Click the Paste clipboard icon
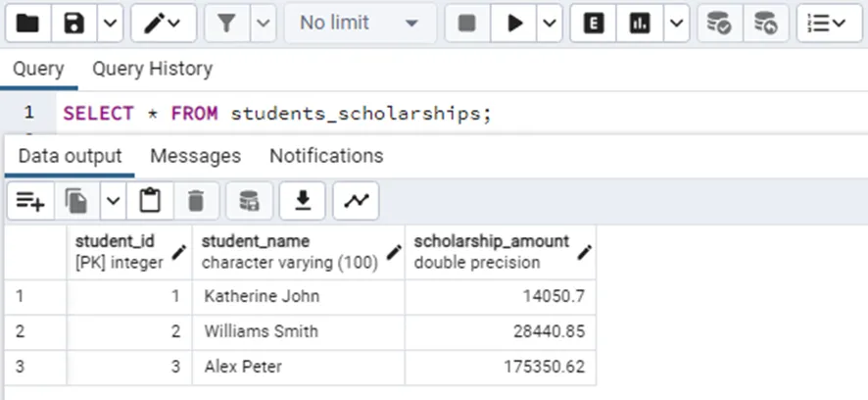 click(x=150, y=201)
